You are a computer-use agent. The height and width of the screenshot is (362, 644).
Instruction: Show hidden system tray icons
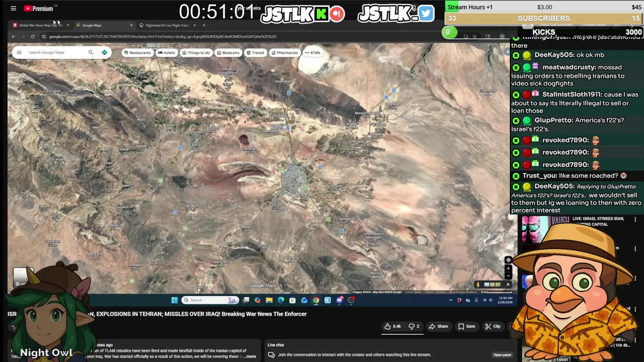[x=451, y=300]
